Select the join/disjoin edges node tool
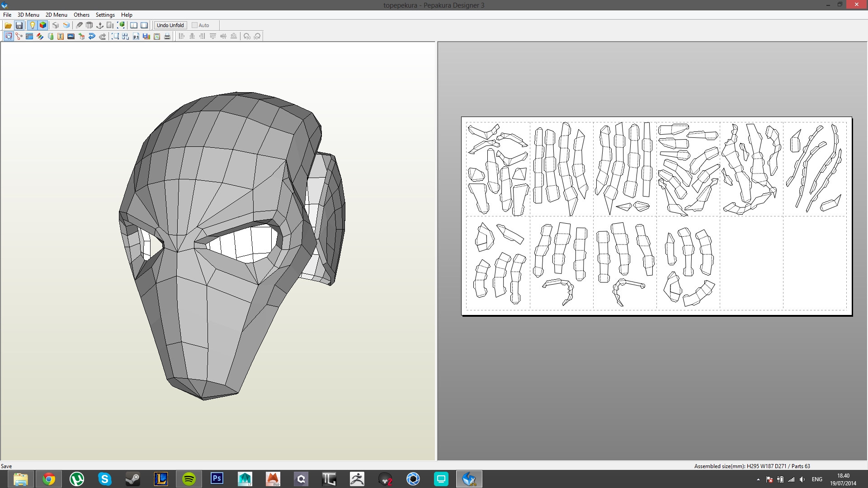This screenshot has width=868, height=488. (19, 36)
